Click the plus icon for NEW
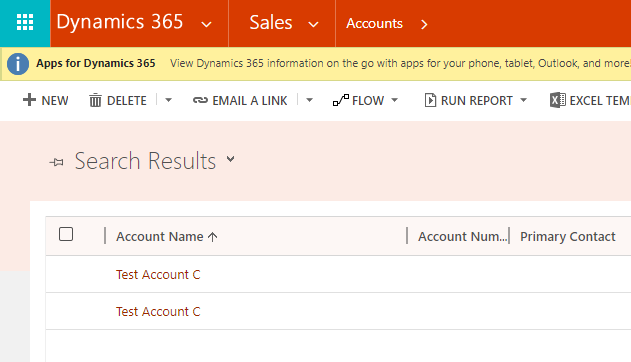631x362 pixels. (x=29, y=100)
